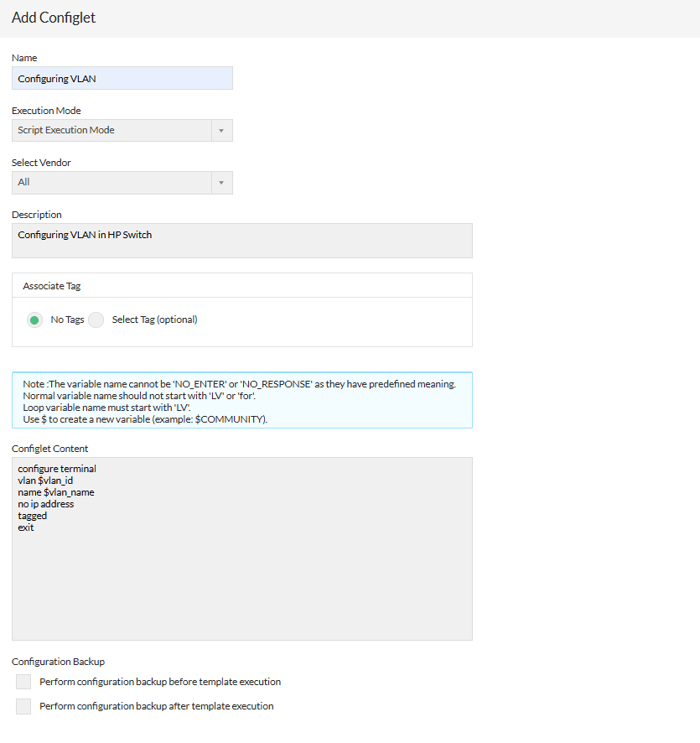
Task: Click the variable naming Note info box
Action: (x=241, y=400)
